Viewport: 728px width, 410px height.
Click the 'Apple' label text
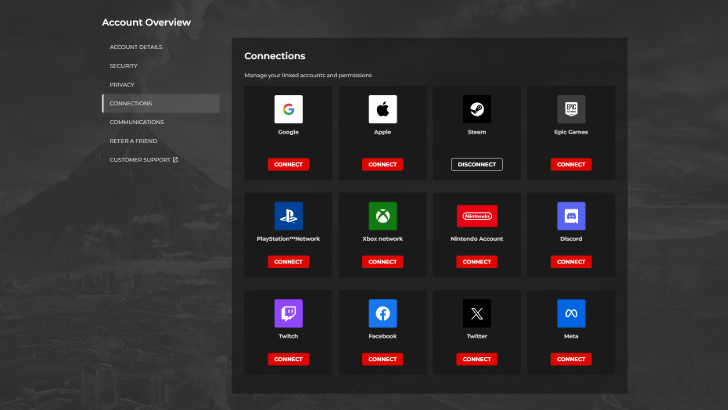point(383,132)
